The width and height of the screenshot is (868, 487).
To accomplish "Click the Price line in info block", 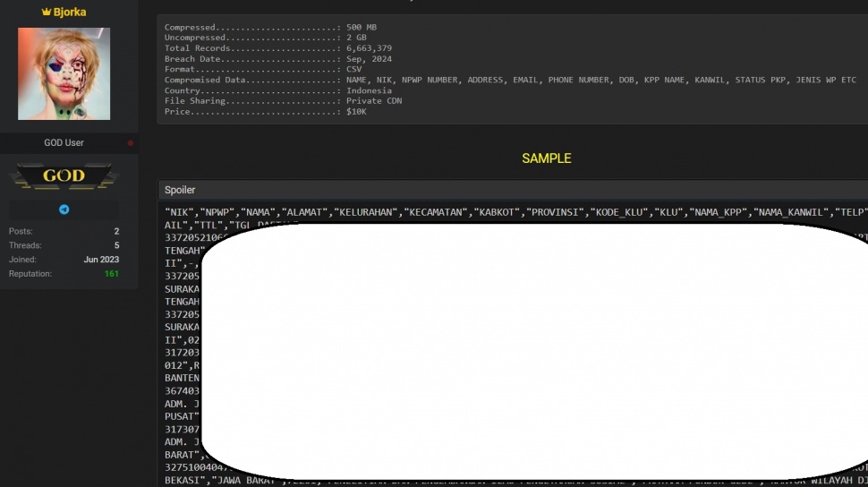I will (265, 112).
